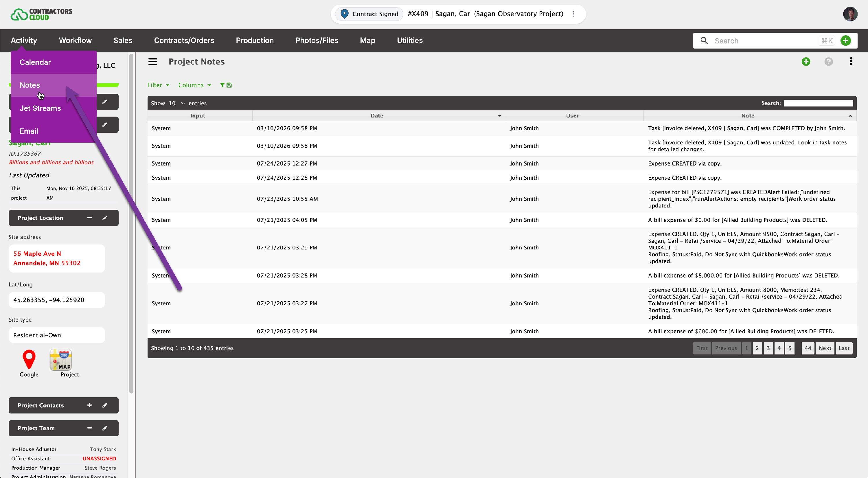The height and width of the screenshot is (478, 868).
Task: Sort table by Date column header
Action: [376, 115]
